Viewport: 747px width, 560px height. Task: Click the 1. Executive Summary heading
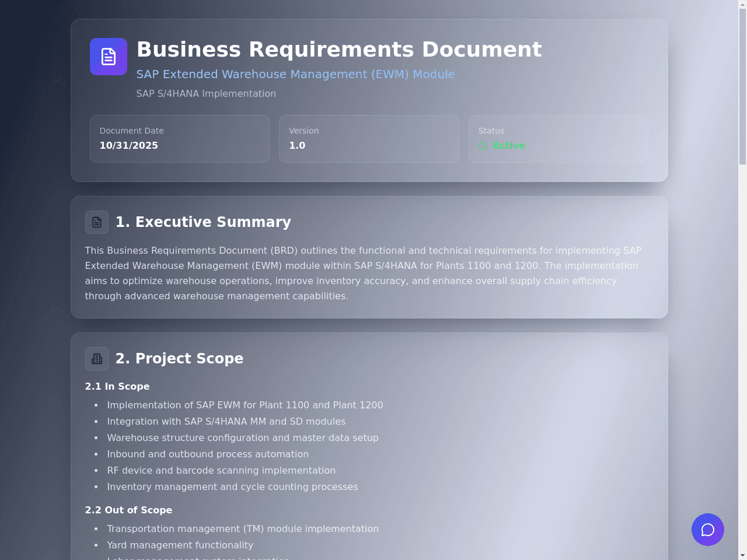click(203, 222)
